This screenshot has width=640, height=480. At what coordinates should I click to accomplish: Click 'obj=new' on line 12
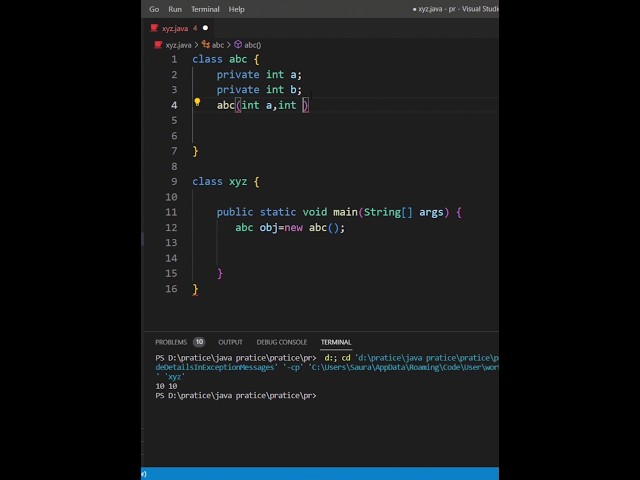tap(281, 228)
